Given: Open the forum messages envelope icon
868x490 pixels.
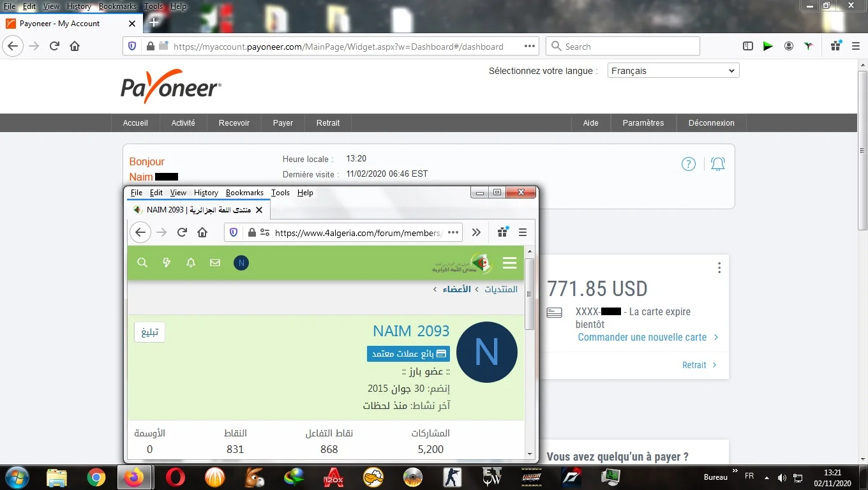Looking at the screenshot, I should [x=215, y=263].
